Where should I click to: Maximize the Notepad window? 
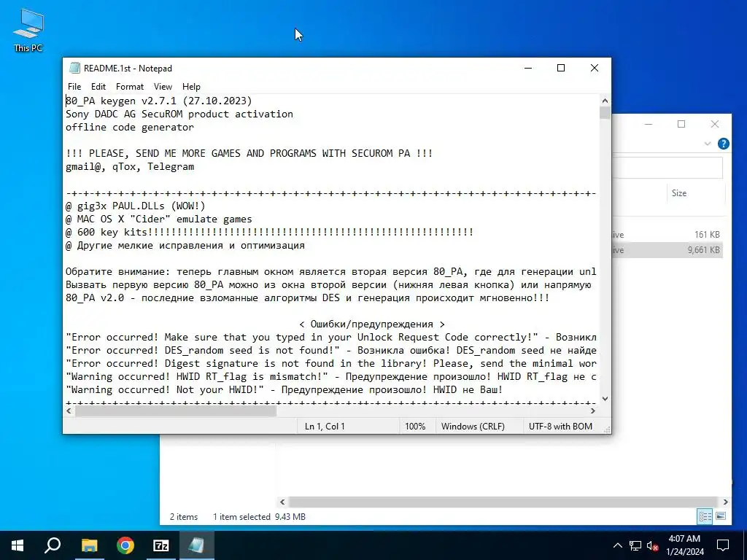tap(561, 68)
